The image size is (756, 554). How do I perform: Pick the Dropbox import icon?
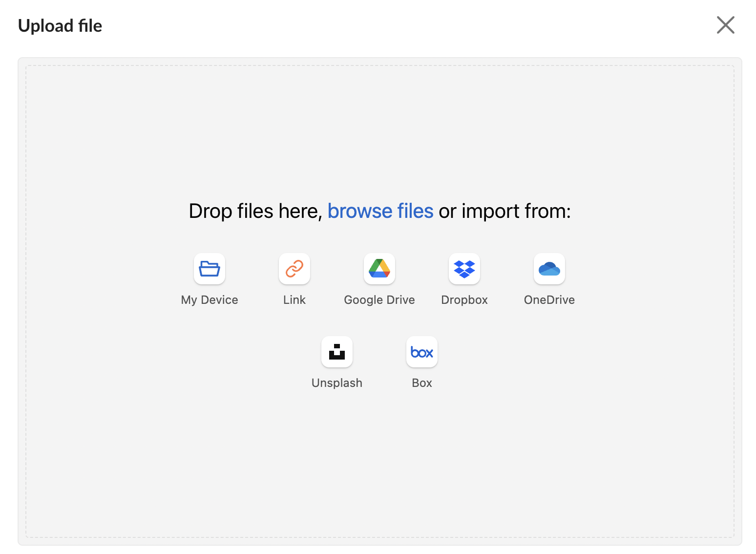pos(464,269)
